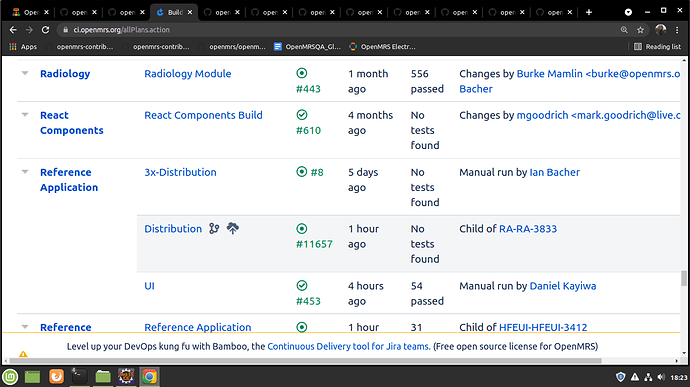Click the '54 passed' test result
The width and height of the screenshot is (690, 387).
427,293
